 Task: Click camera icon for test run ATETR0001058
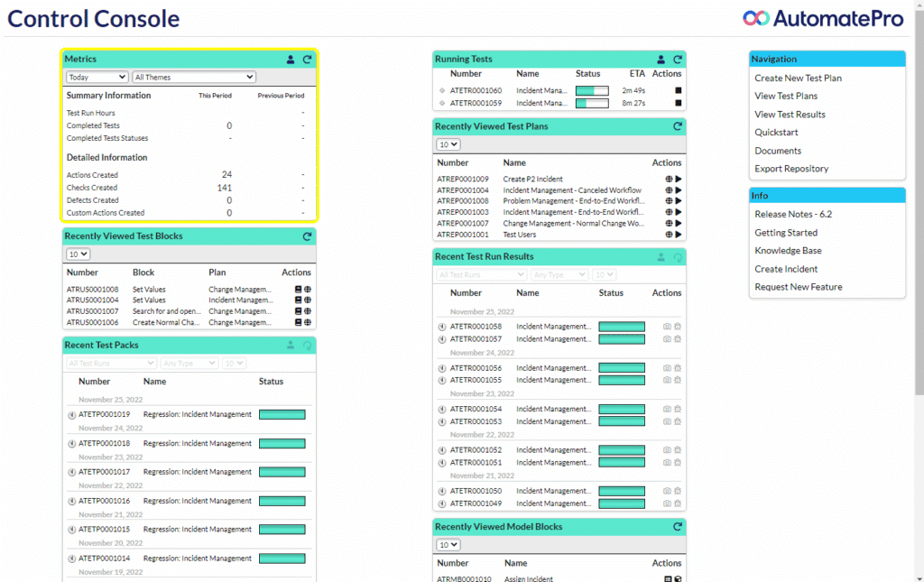point(667,327)
